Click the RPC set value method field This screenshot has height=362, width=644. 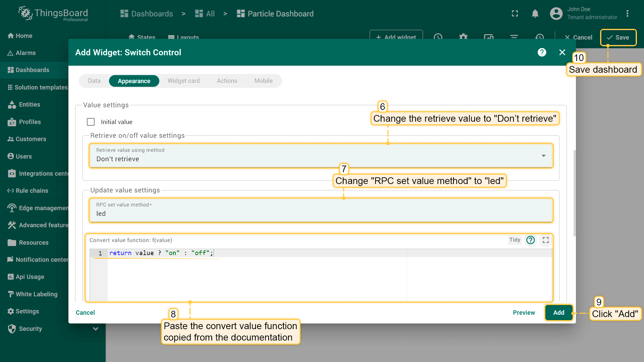[321, 214]
